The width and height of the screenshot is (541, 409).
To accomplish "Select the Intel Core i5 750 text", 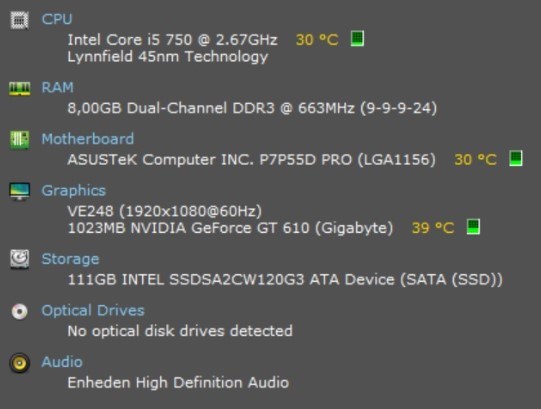I will [129, 40].
